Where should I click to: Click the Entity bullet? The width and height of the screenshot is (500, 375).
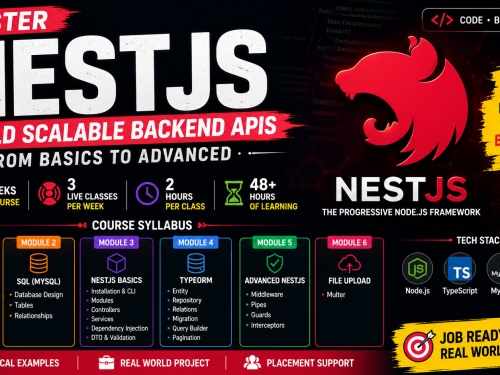(178, 291)
